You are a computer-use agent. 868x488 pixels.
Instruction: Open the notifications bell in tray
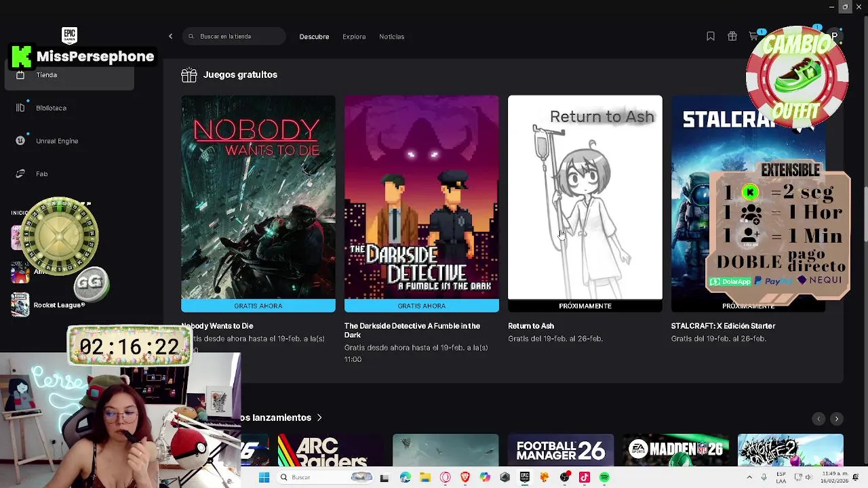[856, 477]
